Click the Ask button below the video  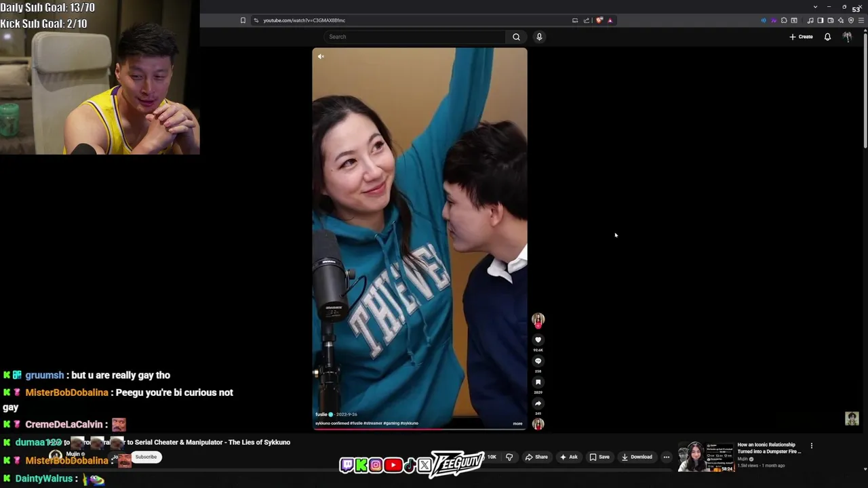tap(569, 457)
